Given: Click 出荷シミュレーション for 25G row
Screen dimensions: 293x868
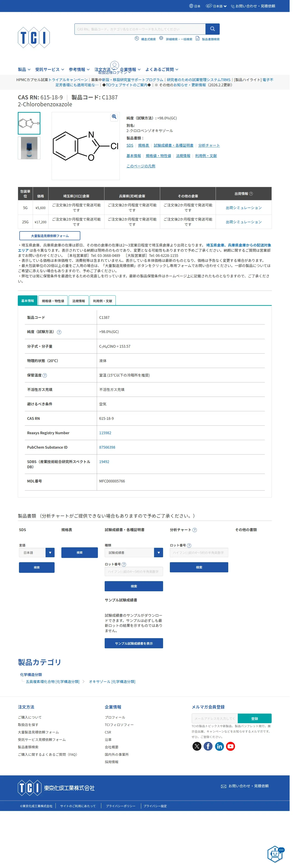Looking at the screenshot, I should (244, 222).
